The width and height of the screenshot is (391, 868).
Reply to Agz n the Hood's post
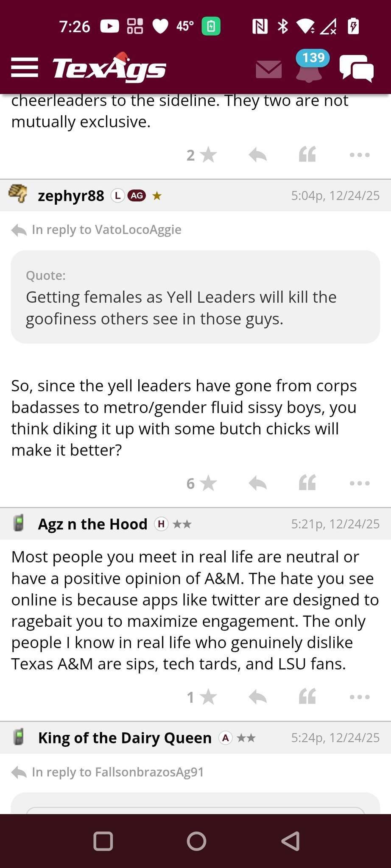coord(258,697)
